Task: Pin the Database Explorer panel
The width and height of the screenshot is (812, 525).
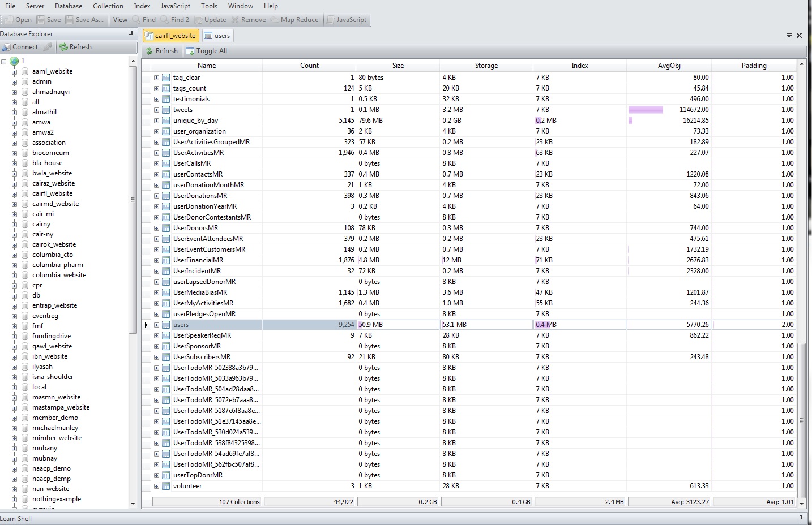Action: coord(131,33)
